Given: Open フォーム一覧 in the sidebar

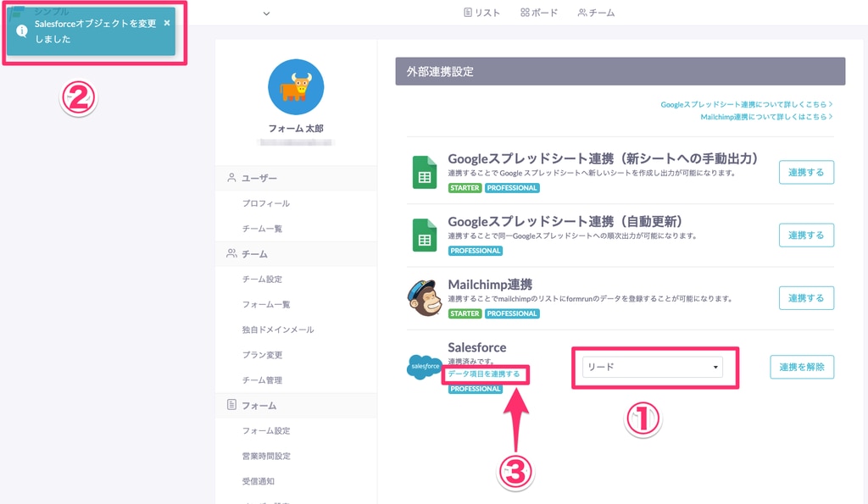Looking at the screenshot, I should pyautogui.click(x=265, y=304).
